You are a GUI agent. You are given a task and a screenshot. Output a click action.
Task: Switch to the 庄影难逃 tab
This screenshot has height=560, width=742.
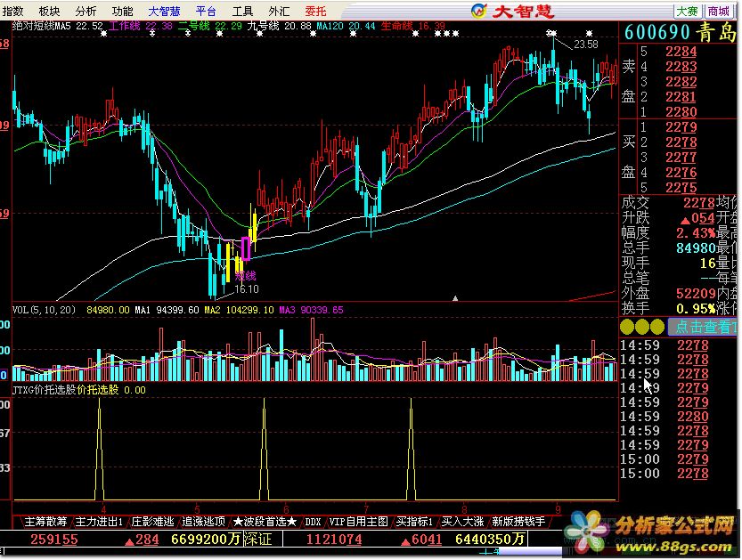153,522
